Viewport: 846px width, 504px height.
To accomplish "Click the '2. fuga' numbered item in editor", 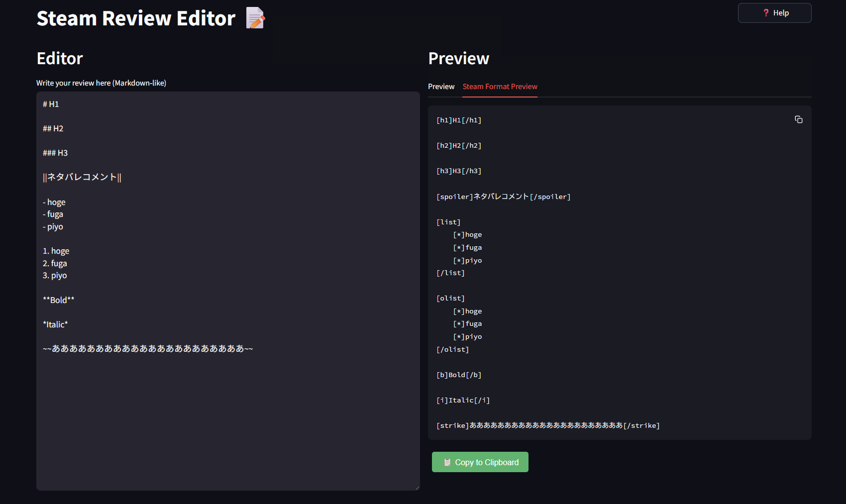I will pyautogui.click(x=55, y=263).
